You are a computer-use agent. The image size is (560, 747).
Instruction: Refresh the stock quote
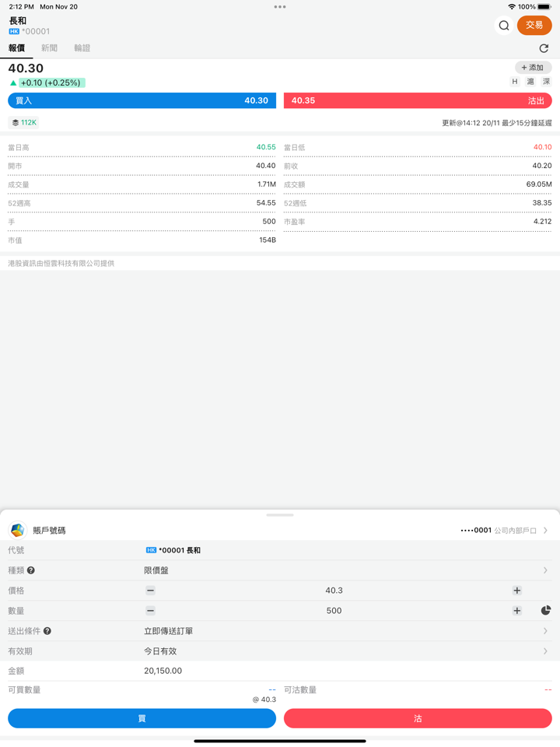point(544,48)
